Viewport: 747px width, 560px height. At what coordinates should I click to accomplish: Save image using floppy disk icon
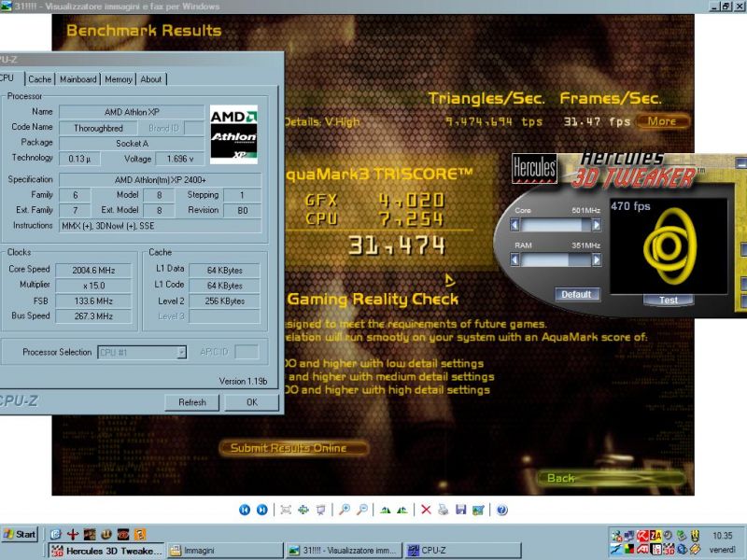[460, 510]
